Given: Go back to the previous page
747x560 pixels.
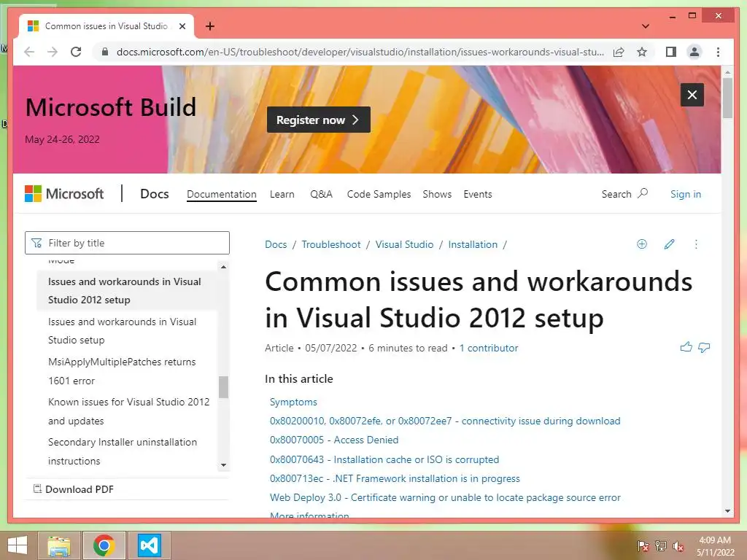Looking at the screenshot, I should [x=29, y=52].
